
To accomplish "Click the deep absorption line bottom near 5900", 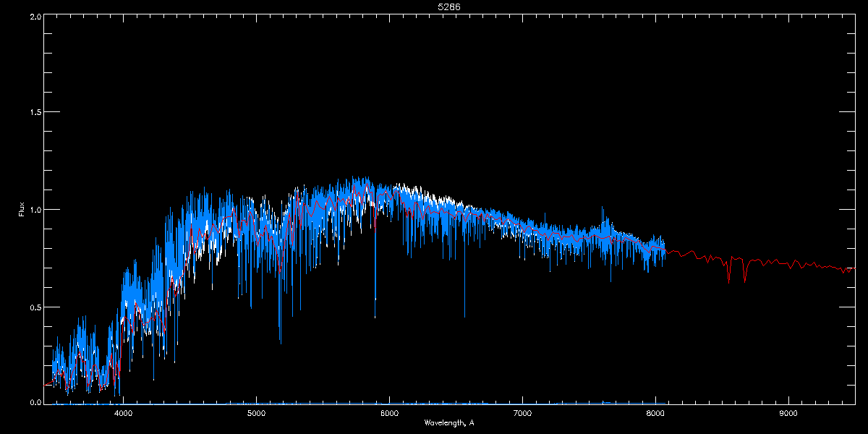I will click(375, 317).
